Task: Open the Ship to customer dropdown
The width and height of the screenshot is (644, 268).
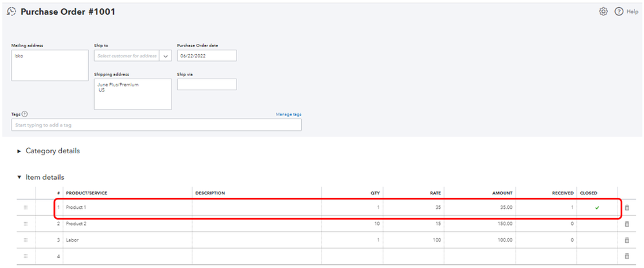Action: 166,56
